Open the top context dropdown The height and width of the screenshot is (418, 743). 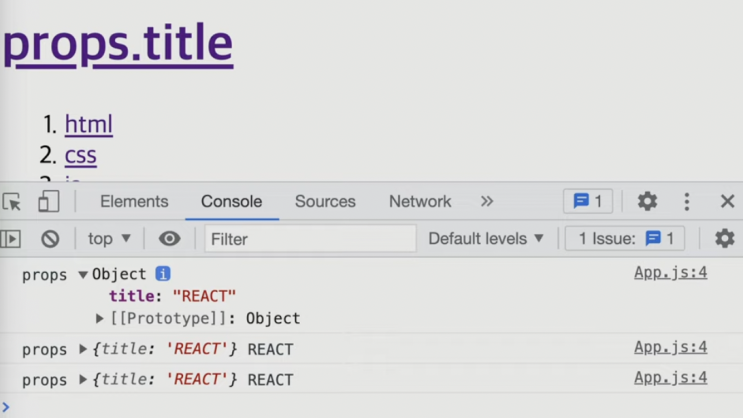[109, 239]
